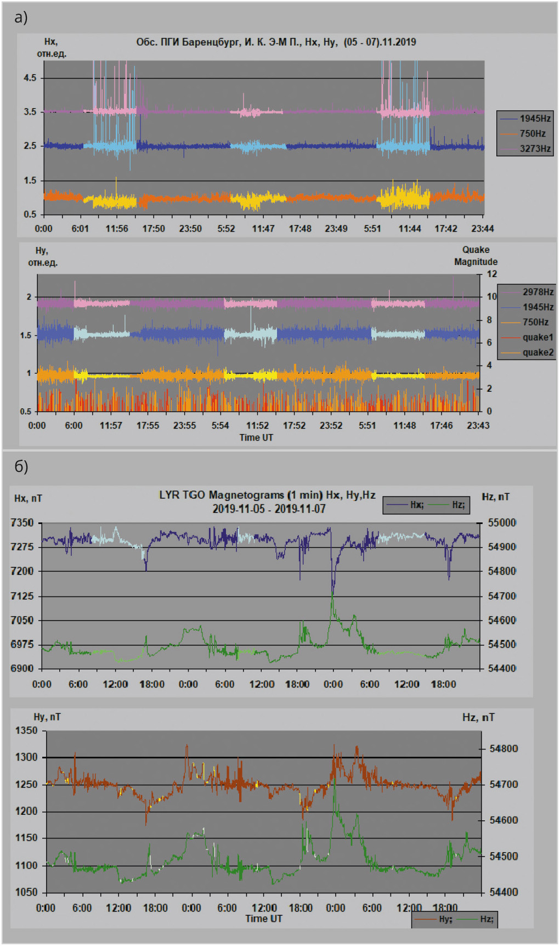The width and height of the screenshot is (560, 946).
Task: Select the 'Hy, nT' axis label
Action: (47, 717)
